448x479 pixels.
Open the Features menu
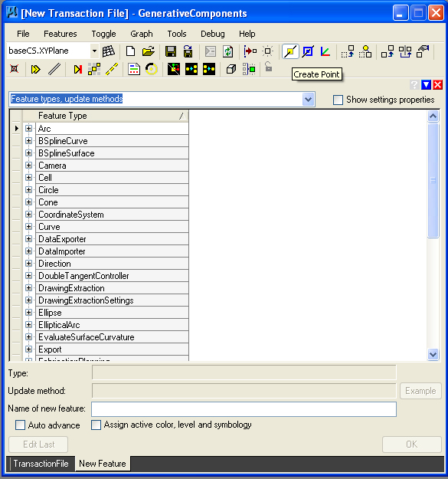[60, 34]
